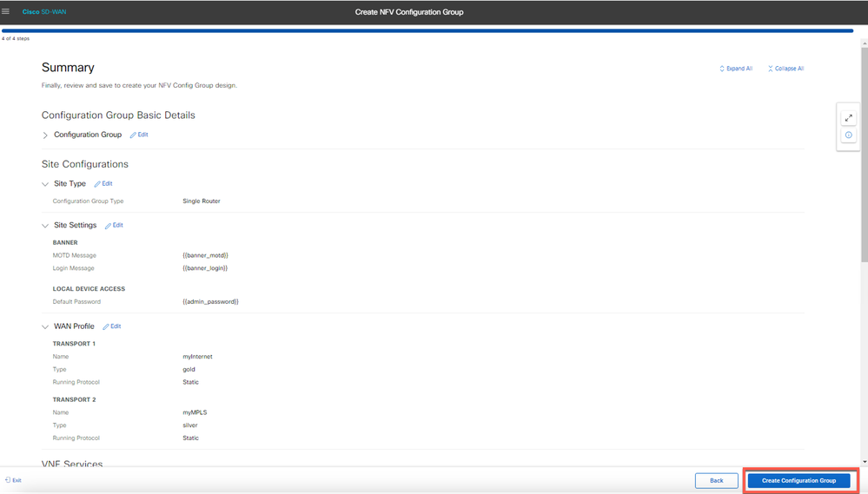The width and height of the screenshot is (868, 494).
Task: Click the Back button
Action: 716,481
